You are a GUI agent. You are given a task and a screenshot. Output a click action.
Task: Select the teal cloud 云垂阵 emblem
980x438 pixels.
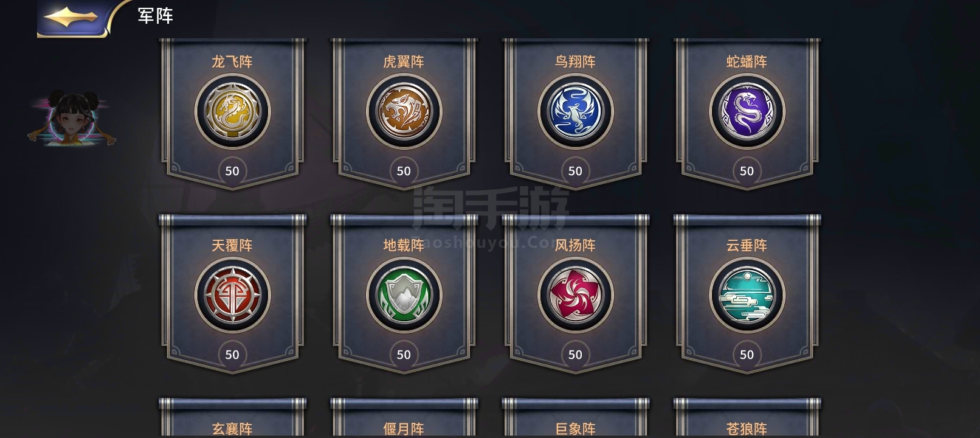(747, 296)
